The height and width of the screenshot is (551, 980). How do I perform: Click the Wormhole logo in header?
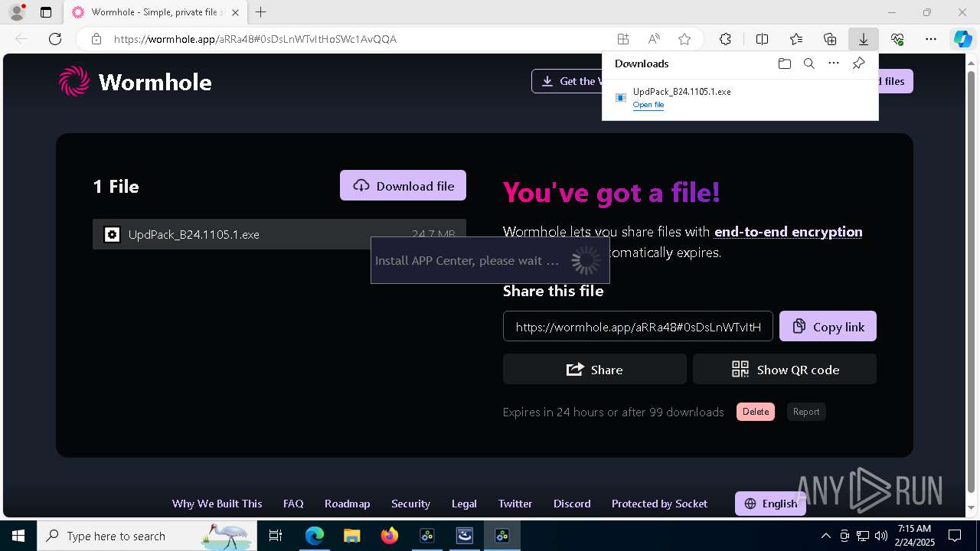(x=136, y=82)
